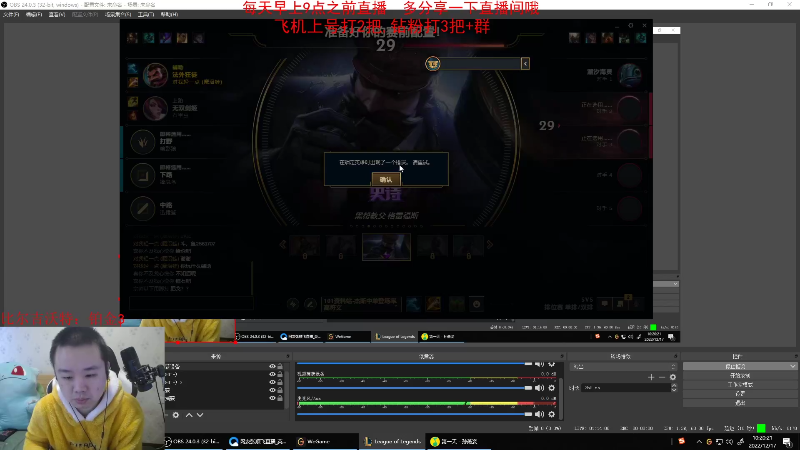Show next skin with right carousel arrow

(490, 245)
